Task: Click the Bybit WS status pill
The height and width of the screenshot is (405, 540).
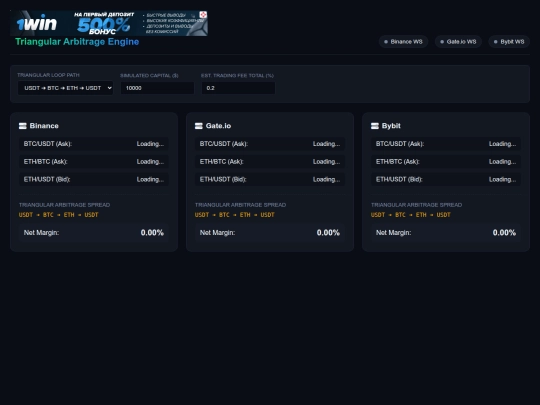Action: click(x=509, y=42)
